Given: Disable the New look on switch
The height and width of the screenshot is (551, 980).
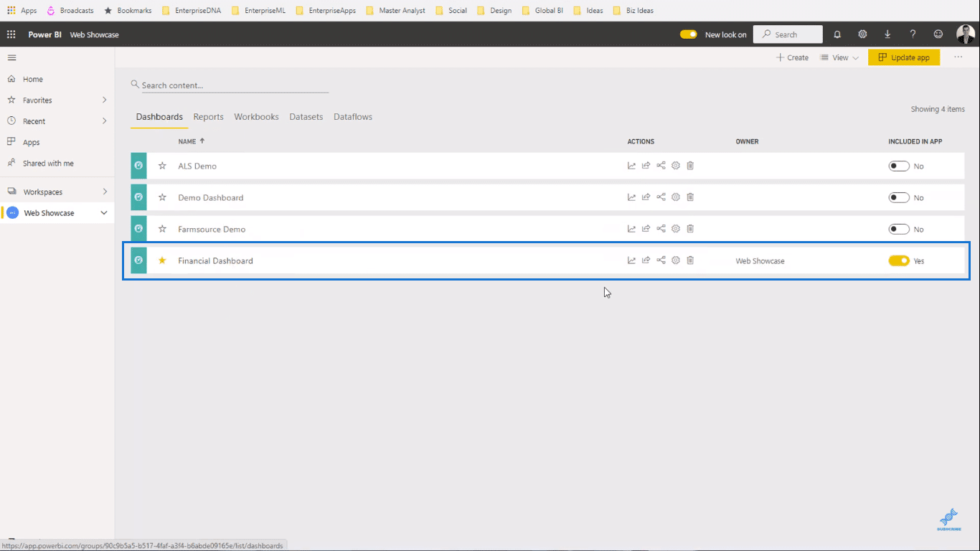Looking at the screenshot, I should coord(689,34).
